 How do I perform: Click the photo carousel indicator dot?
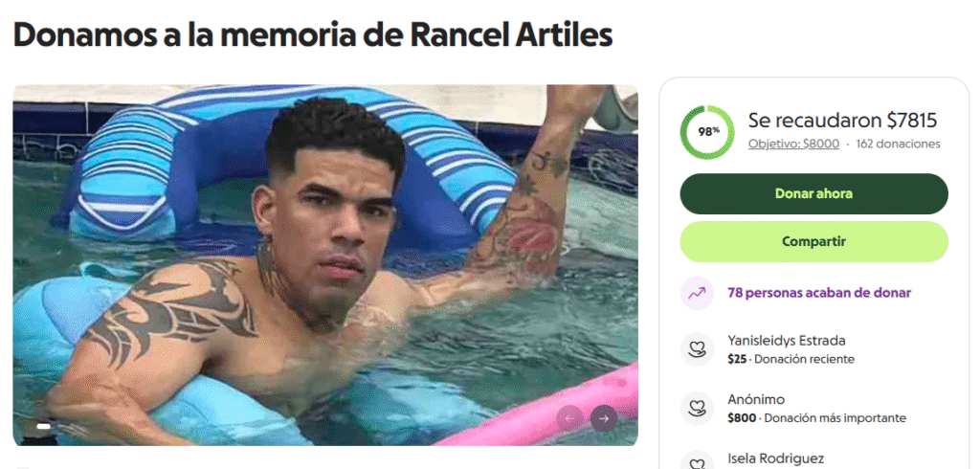tap(44, 427)
